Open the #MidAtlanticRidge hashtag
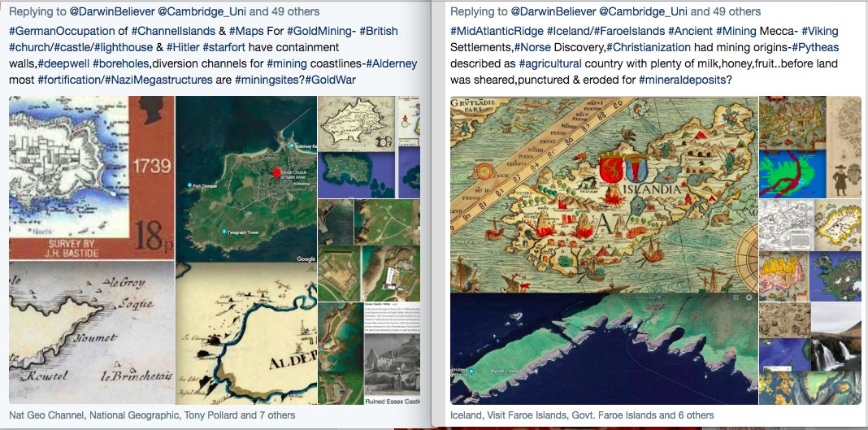 click(497, 32)
